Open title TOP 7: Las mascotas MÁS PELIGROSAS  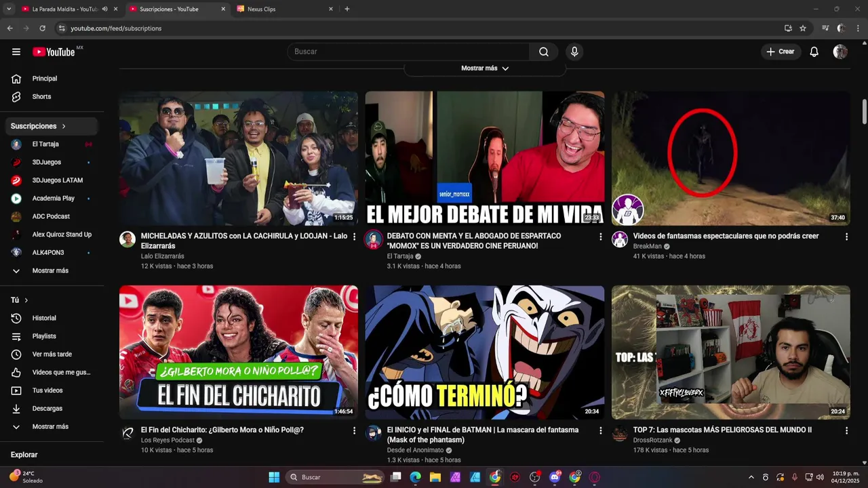[x=722, y=430]
